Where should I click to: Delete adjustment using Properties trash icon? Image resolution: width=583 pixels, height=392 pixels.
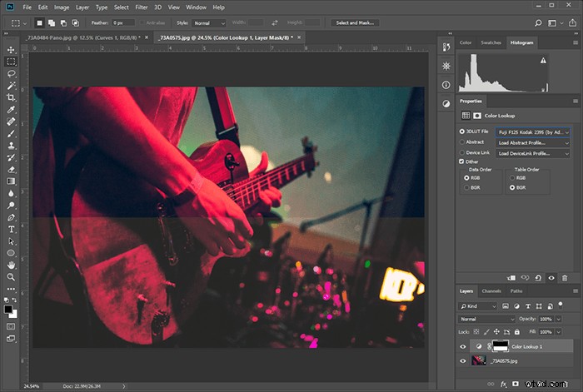(x=565, y=278)
